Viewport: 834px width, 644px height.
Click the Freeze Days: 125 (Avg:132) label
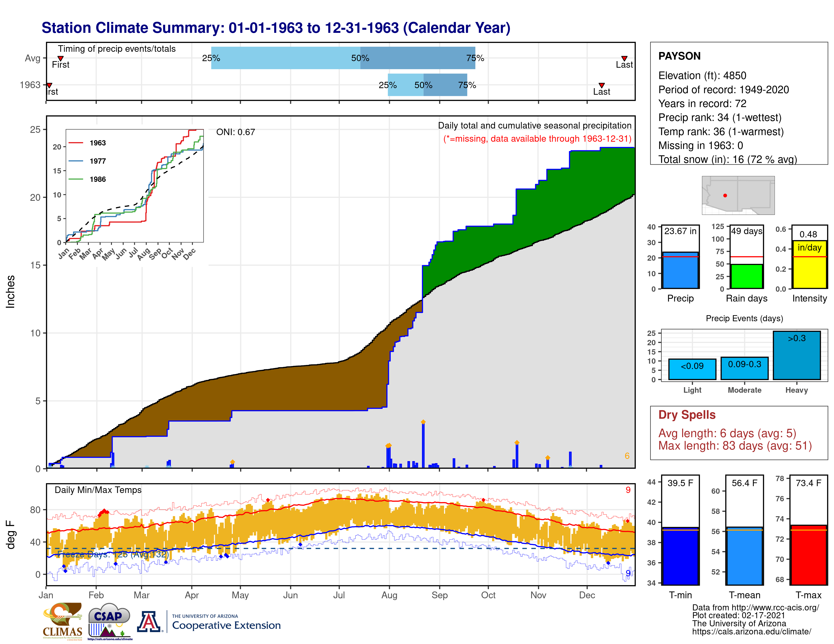pos(113,554)
